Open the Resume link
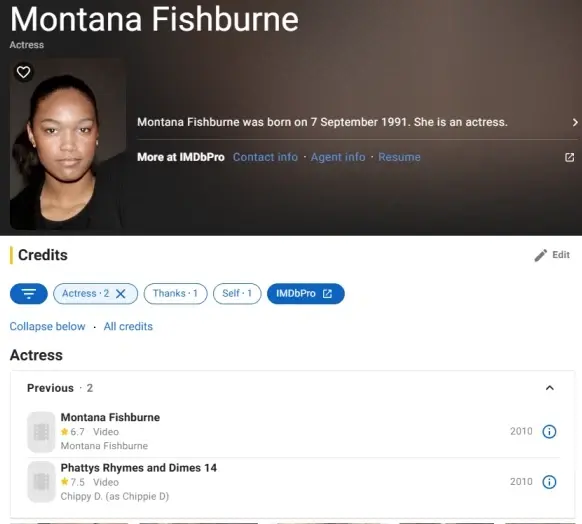The image size is (582, 524). click(399, 157)
